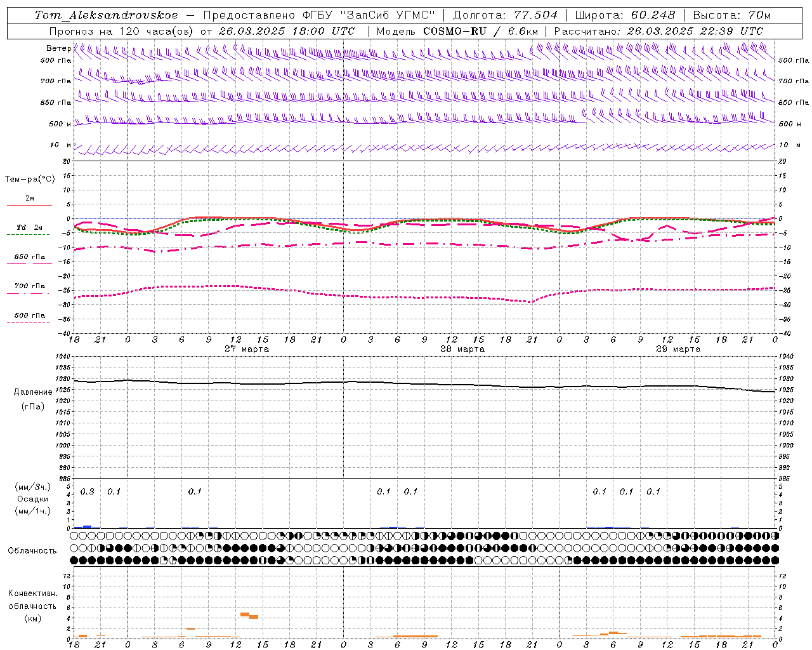Click the Осадки precipitation label
This screenshot has width=812, height=650.
[x=33, y=499]
